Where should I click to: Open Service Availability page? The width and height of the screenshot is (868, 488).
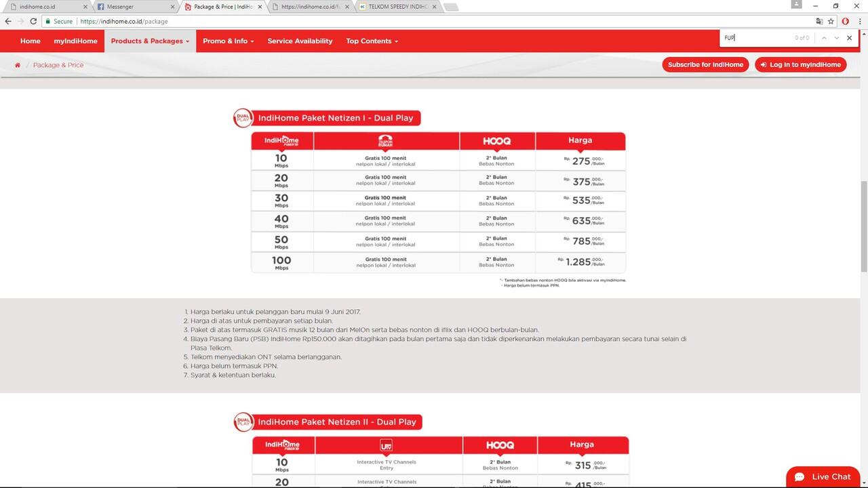[x=300, y=41]
